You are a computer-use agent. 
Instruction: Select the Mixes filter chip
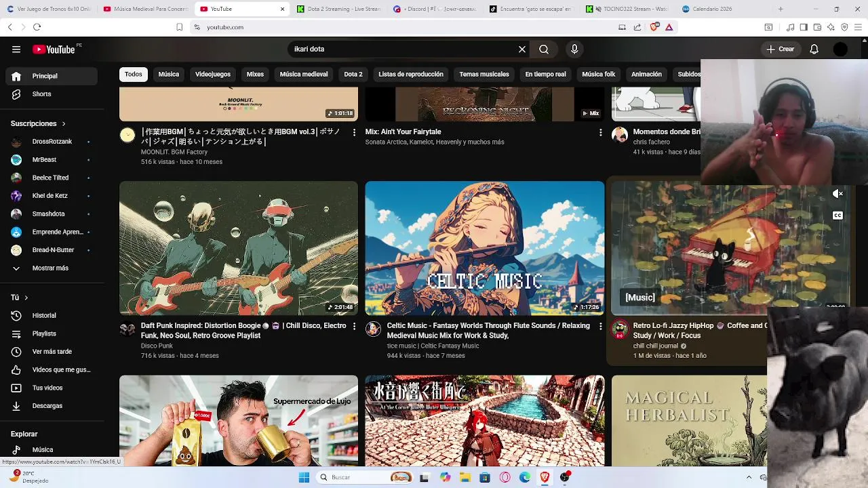[255, 74]
